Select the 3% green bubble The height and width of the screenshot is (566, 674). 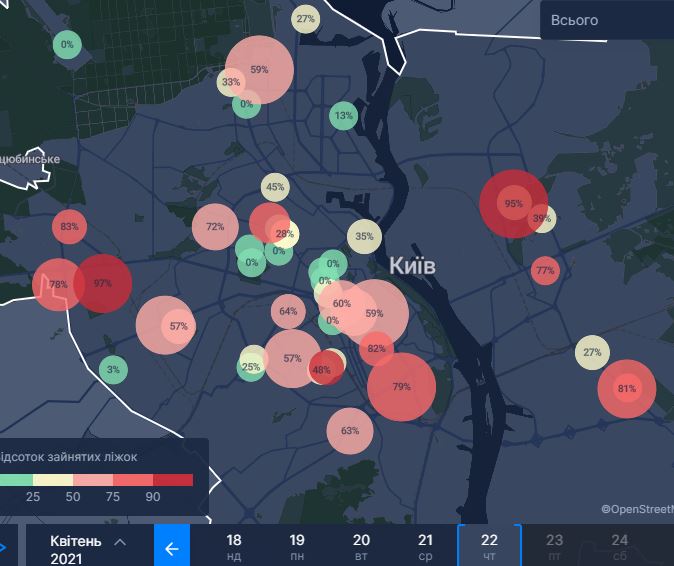pyautogui.click(x=113, y=370)
